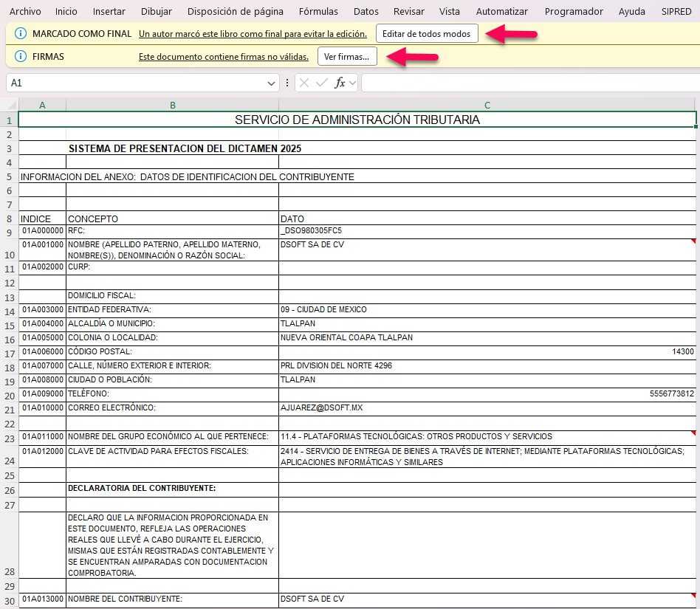Select the SIPRED ribbon tab
The image size is (700, 609).
coord(676,11)
